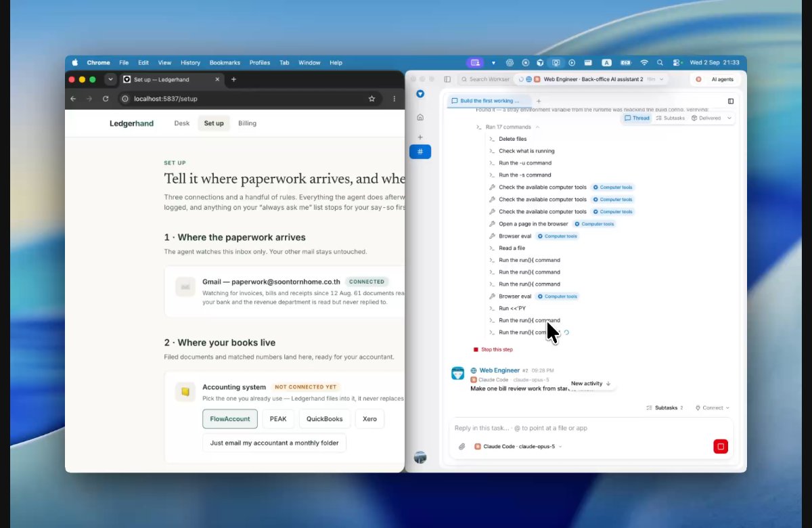
Task: Open the Delivered status dropdown
Action: click(x=711, y=118)
